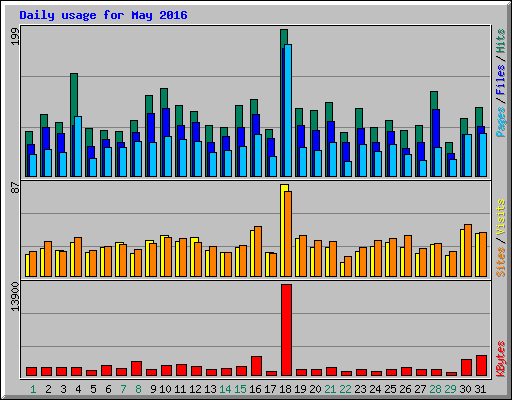Click day label 18 on the x-axis
Viewport: 512px width, 400px height.
[285, 389]
